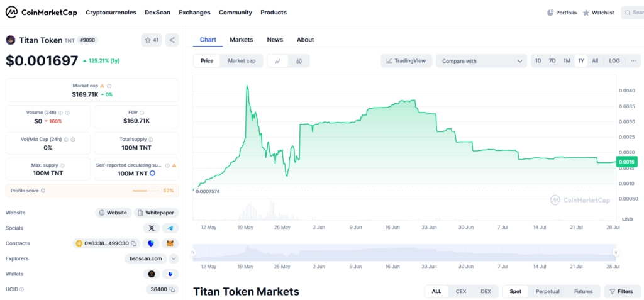Copy the UCID 36400
644x300 pixels.
click(x=172, y=289)
